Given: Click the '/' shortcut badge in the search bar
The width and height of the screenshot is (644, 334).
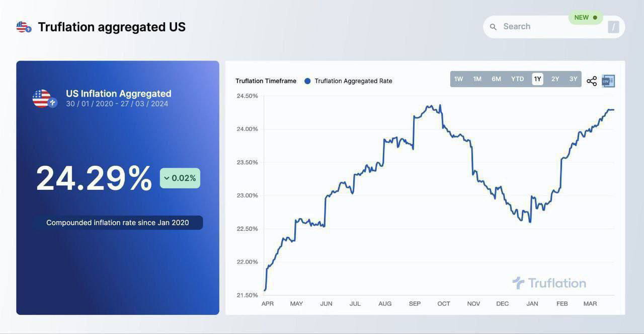Looking at the screenshot, I should [x=613, y=27].
